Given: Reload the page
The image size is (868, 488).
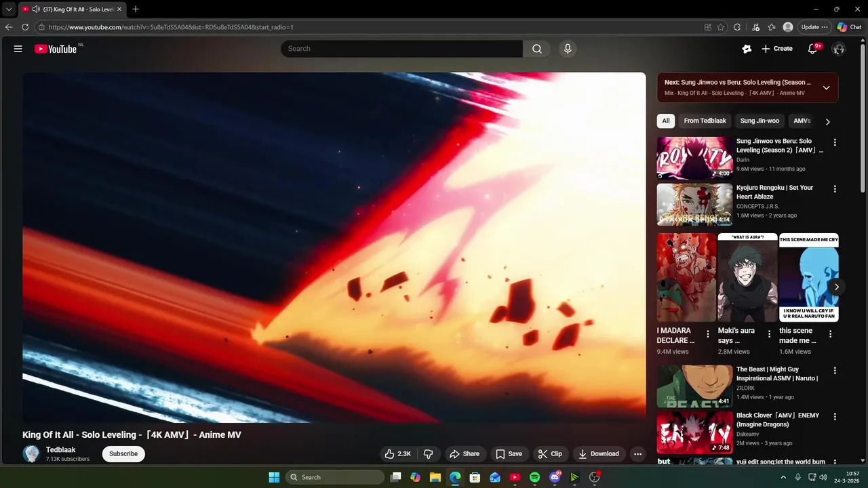Looking at the screenshot, I should (x=25, y=27).
